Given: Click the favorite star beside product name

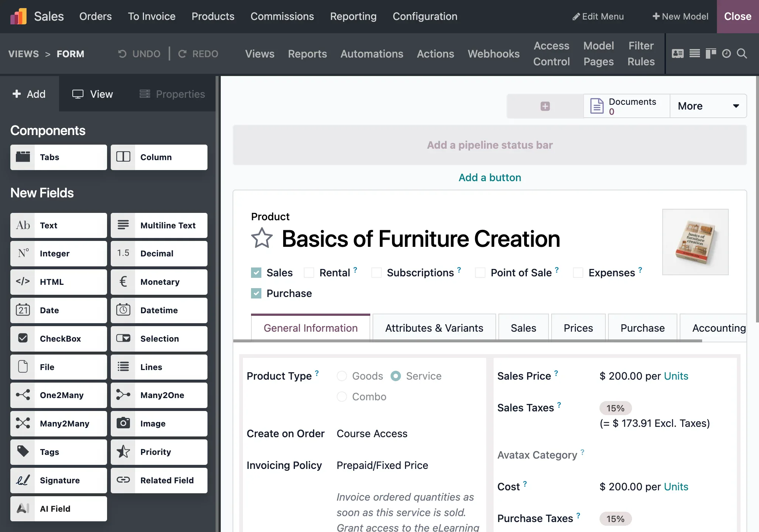Looking at the screenshot, I should [262, 238].
